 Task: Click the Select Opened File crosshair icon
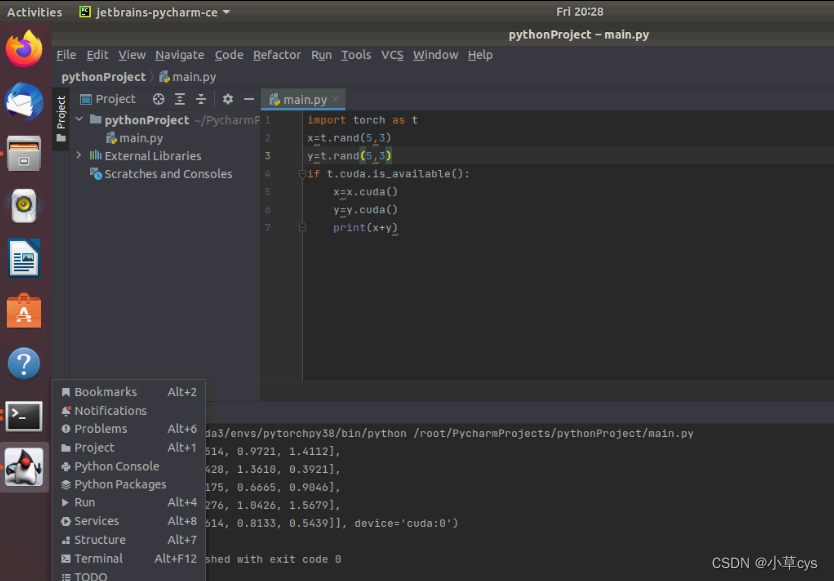click(157, 99)
